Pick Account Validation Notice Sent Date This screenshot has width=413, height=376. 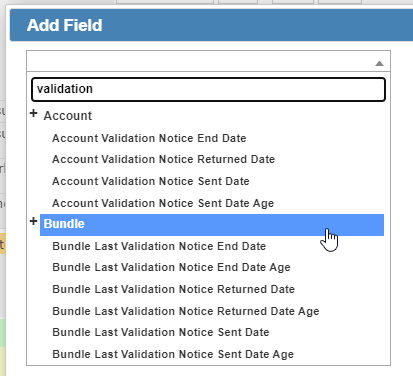click(151, 181)
